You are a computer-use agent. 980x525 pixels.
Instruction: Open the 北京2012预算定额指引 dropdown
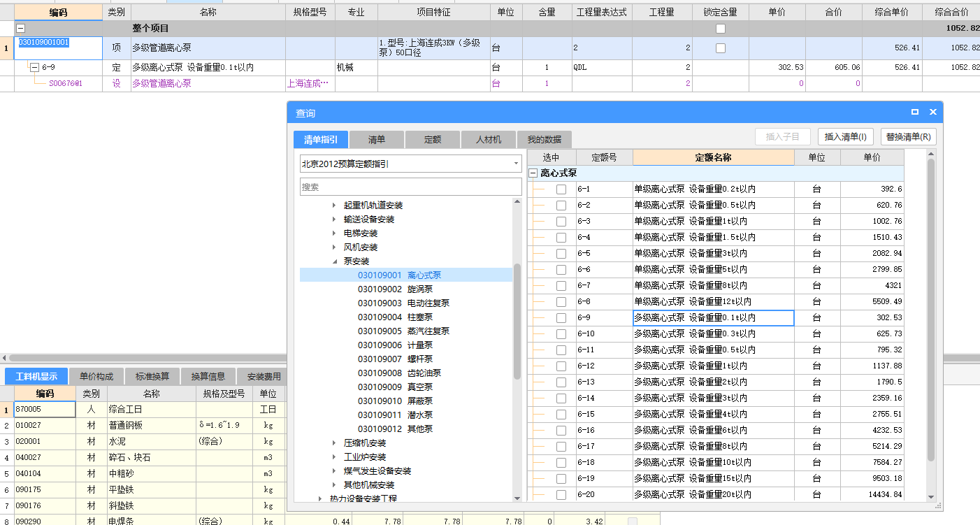click(517, 164)
